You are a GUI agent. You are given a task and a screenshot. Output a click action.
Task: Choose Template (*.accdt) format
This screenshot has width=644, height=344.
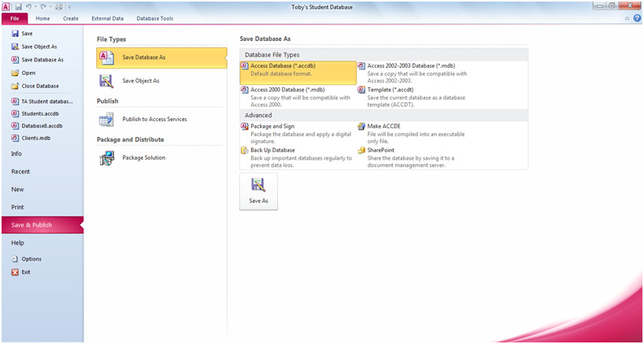[415, 97]
